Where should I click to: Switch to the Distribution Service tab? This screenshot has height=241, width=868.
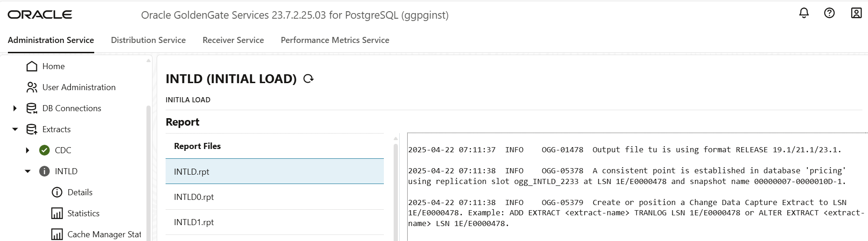point(148,40)
